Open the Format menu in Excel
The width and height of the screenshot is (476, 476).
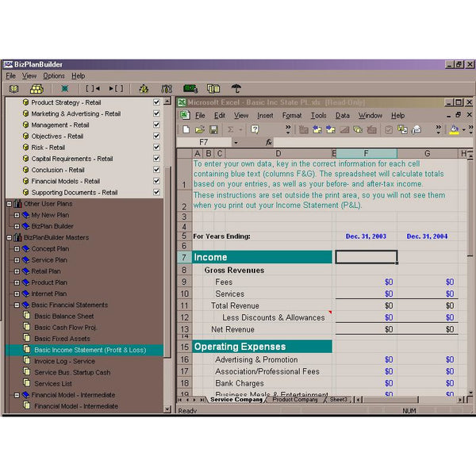click(x=291, y=115)
